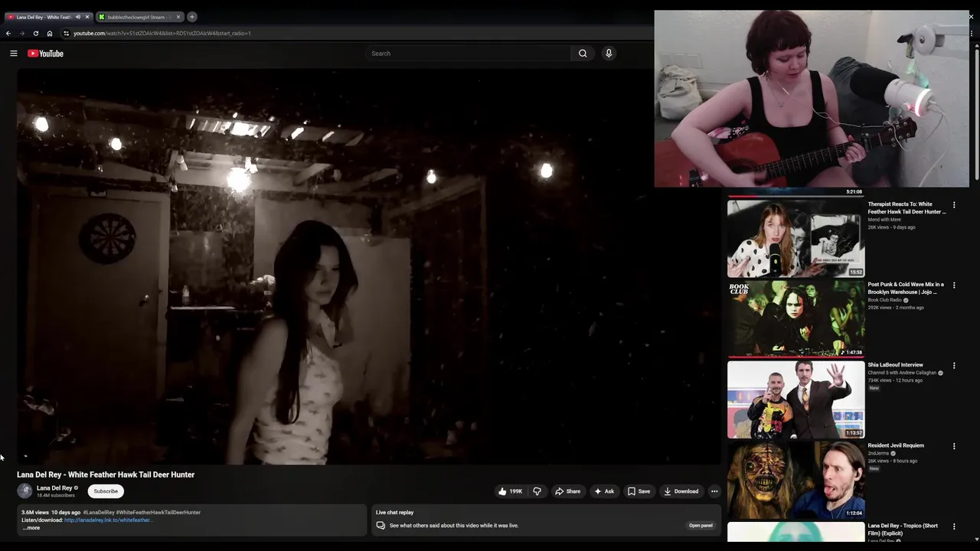Open Channel 5 with Andrew Callaghan channel

[x=902, y=373]
